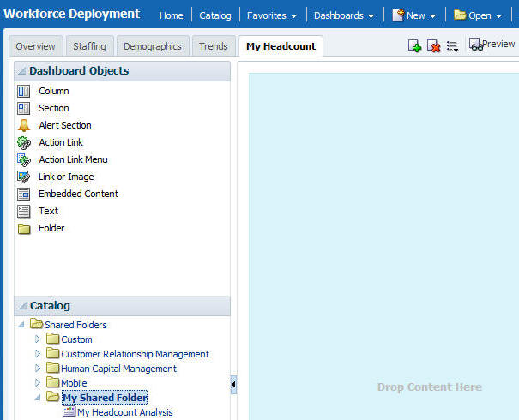
Task: Click the Open folder icon in header
Action: (460, 15)
